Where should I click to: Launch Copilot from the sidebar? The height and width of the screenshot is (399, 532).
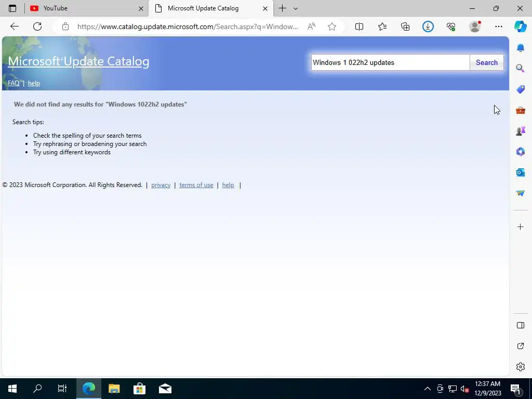click(x=520, y=26)
